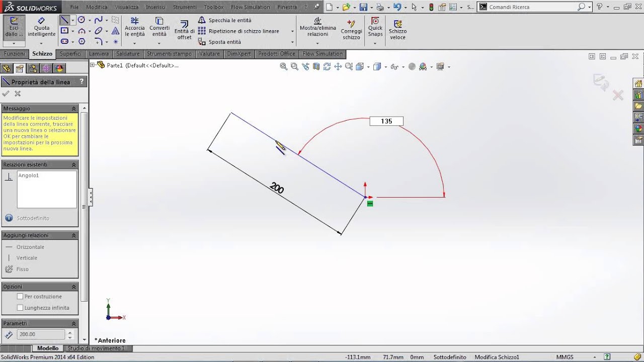Click Schizzo veloce tool
The image size is (644, 362).
[x=397, y=30]
